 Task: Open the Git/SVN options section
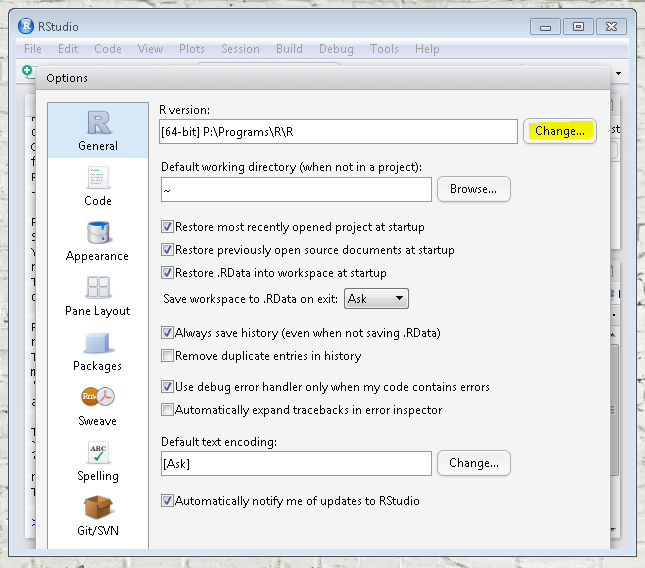98,517
